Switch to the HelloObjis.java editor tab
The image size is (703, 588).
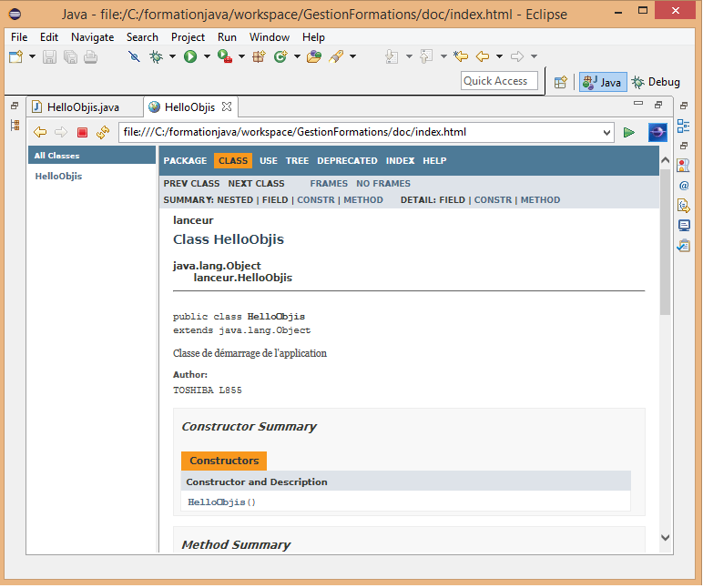[x=82, y=106]
